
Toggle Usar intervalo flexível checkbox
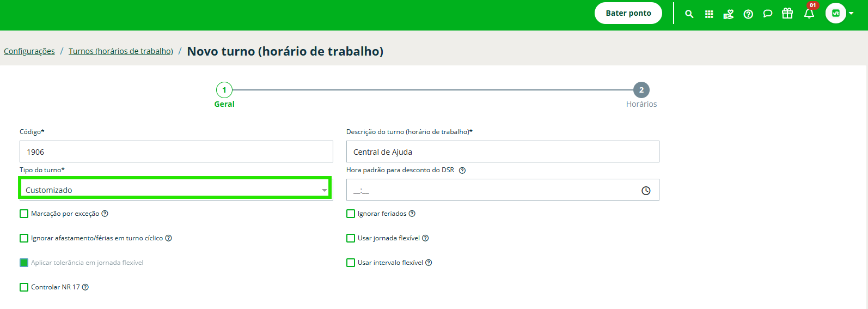point(351,263)
